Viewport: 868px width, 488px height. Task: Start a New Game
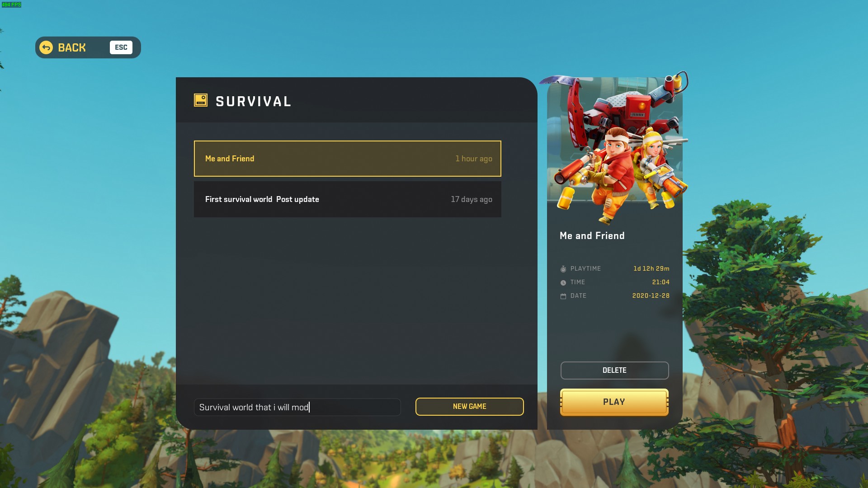click(x=469, y=407)
